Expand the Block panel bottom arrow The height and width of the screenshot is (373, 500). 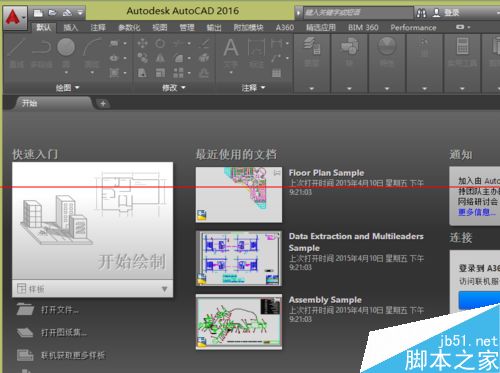[x=349, y=89]
